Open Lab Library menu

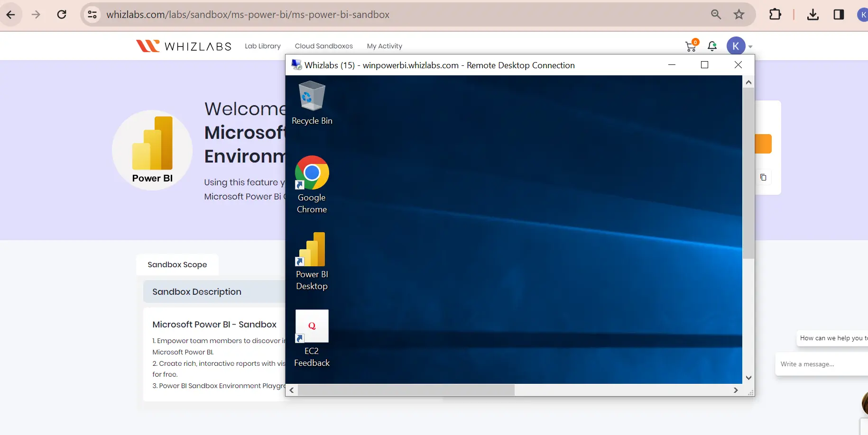(263, 46)
